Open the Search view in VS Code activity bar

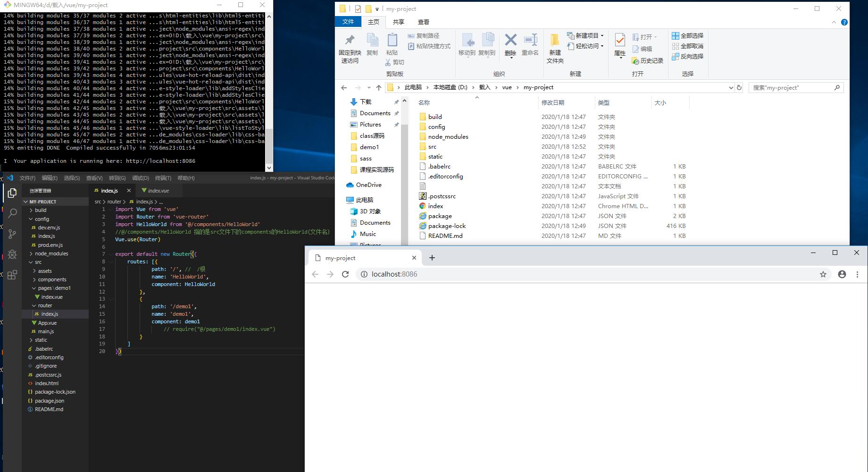[13, 213]
